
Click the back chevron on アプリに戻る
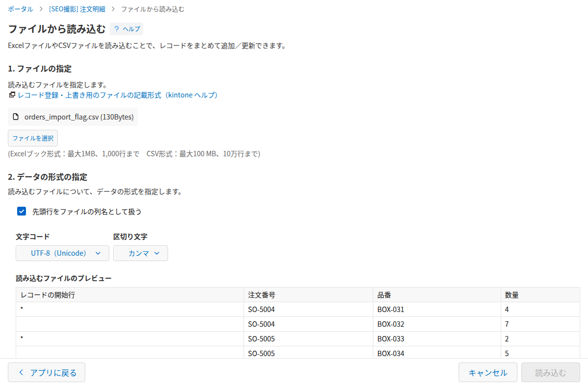pyautogui.click(x=21, y=372)
